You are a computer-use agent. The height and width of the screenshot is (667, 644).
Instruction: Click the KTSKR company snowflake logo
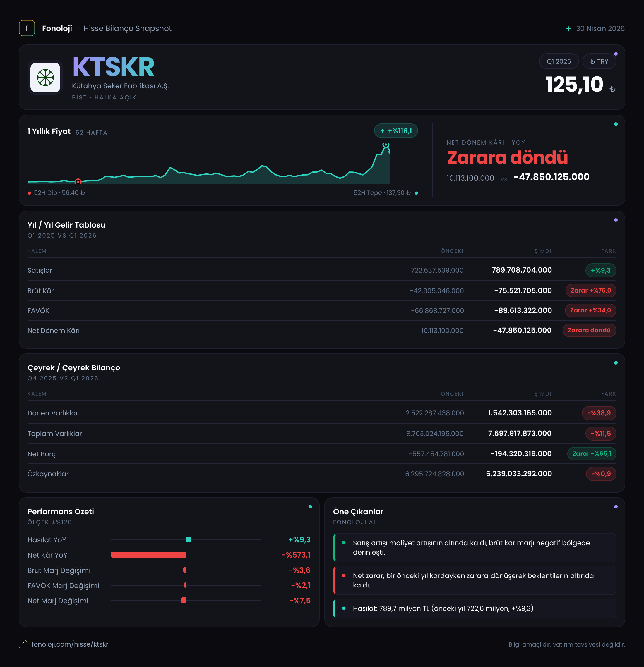[x=45, y=78]
